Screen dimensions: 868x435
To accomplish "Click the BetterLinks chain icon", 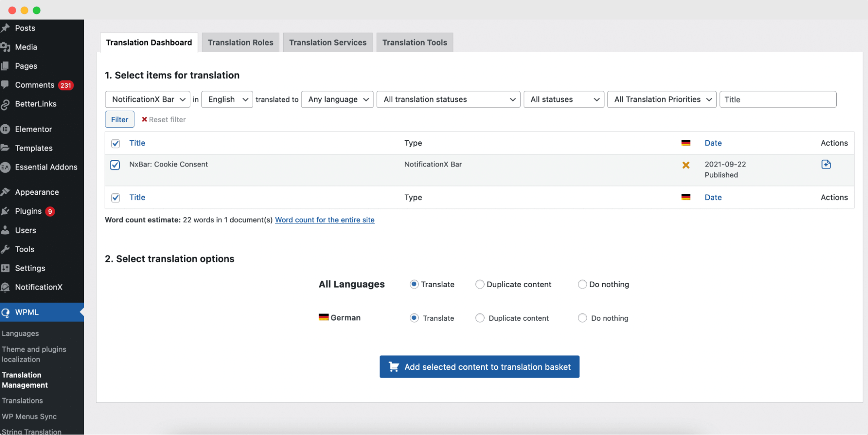I will point(5,104).
